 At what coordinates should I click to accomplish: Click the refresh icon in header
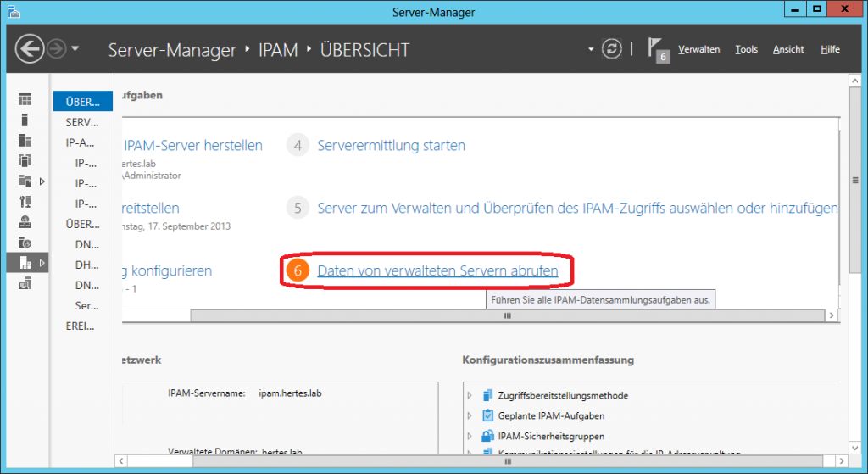point(611,49)
